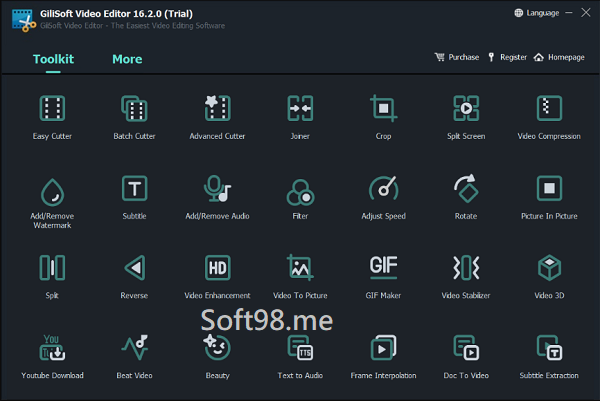The width and height of the screenshot is (600, 401).
Task: Launch the Batch Cutter tool
Action: click(134, 117)
